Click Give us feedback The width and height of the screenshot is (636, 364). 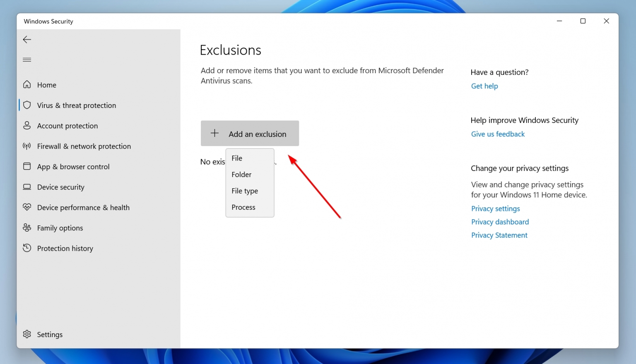point(498,134)
